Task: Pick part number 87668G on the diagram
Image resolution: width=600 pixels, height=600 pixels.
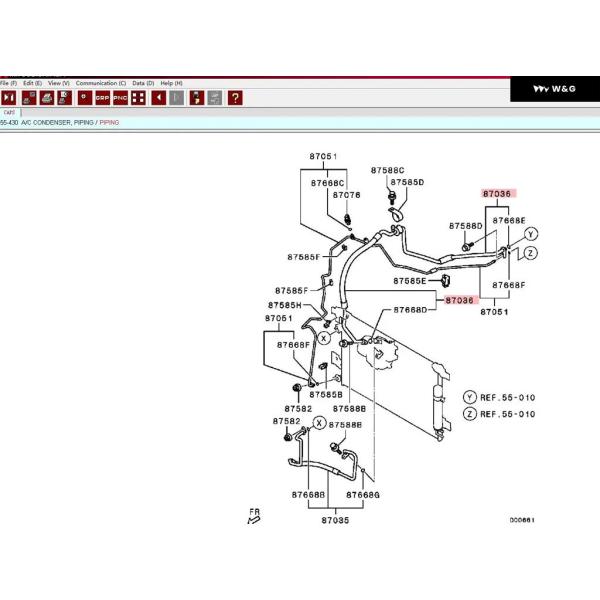Action: pos(362,495)
